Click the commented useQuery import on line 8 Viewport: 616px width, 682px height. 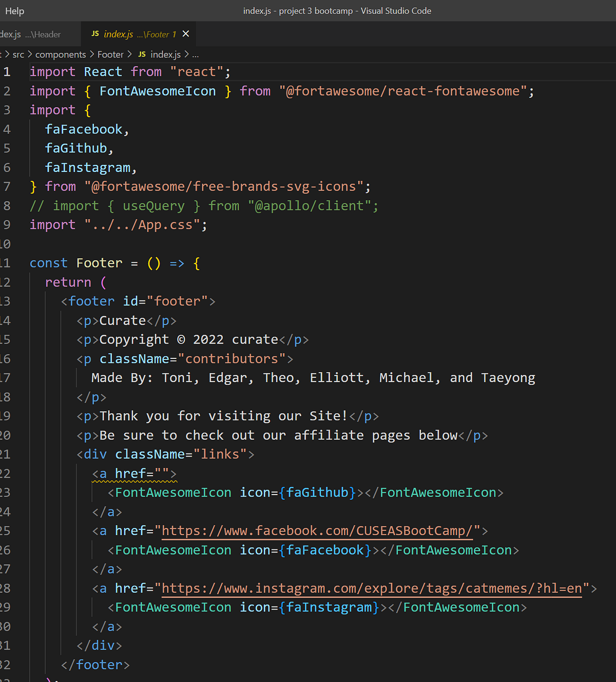click(154, 205)
